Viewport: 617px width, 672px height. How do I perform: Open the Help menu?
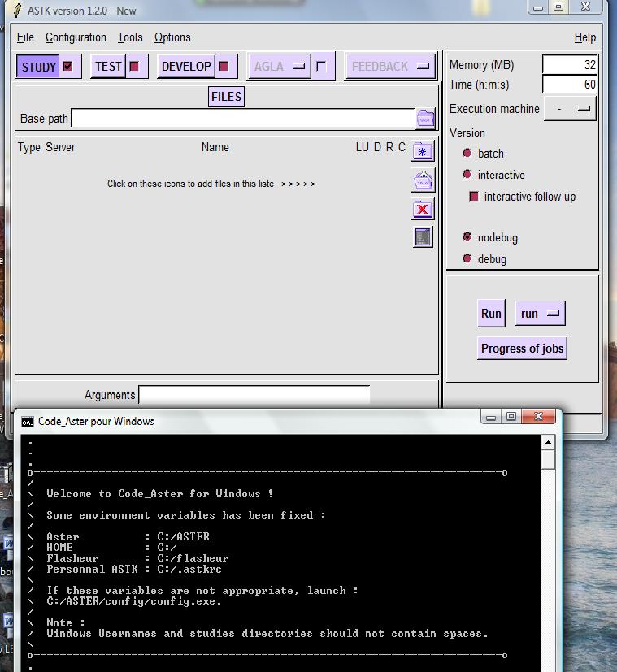[585, 37]
